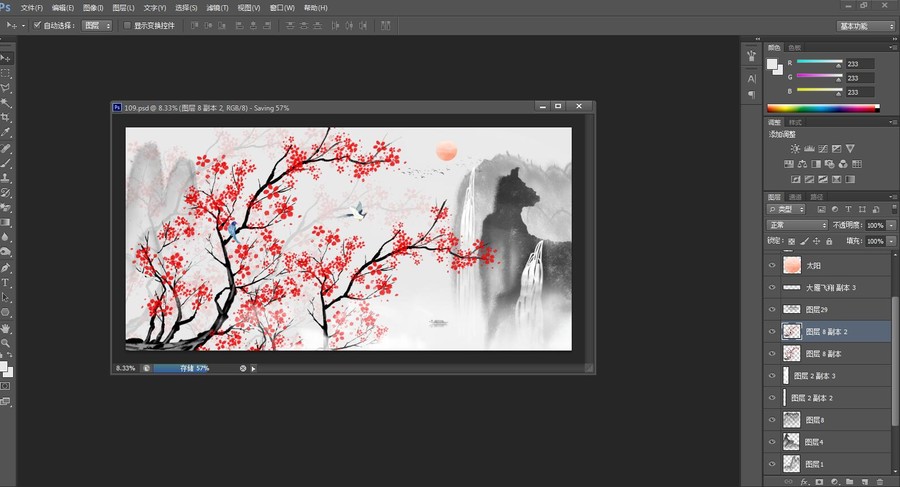The height and width of the screenshot is (487, 900).
Task: Open the Layers panel flyout menu
Action: click(x=892, y=196)
